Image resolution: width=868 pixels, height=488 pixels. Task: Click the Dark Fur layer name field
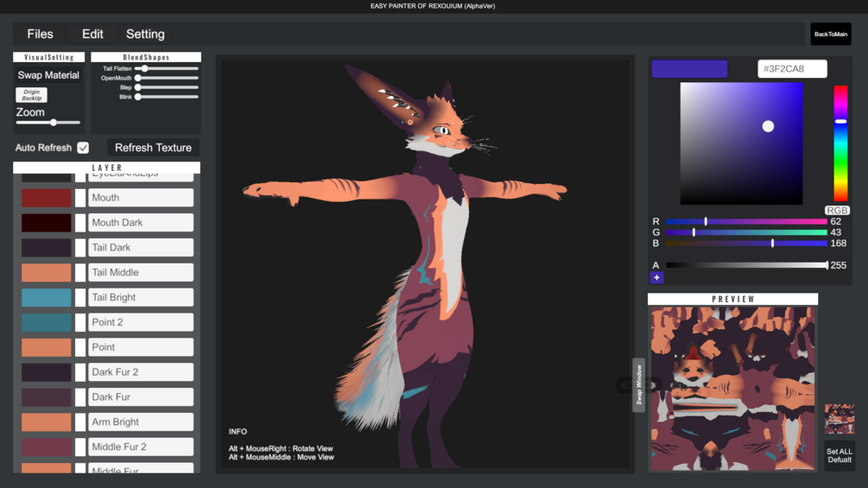(x=141, y=396)
